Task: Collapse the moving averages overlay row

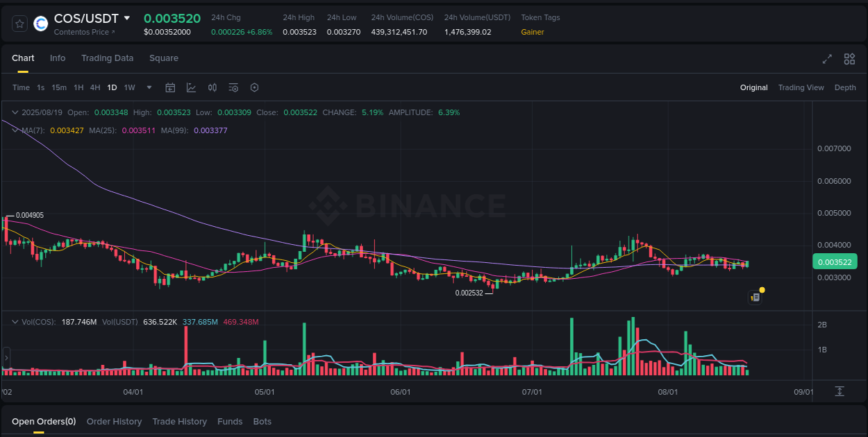Action: click(15, 130)
